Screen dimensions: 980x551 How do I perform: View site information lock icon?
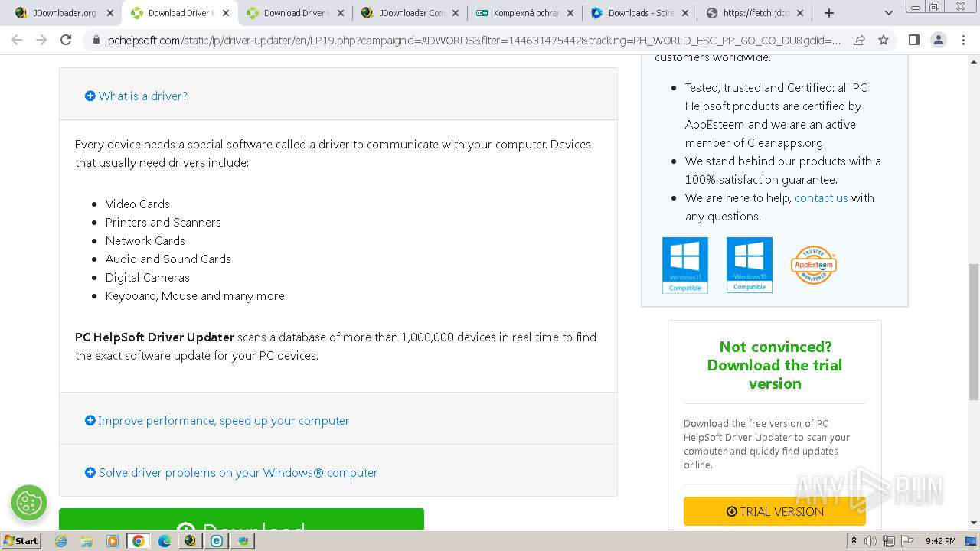click(x=96, y=40)
